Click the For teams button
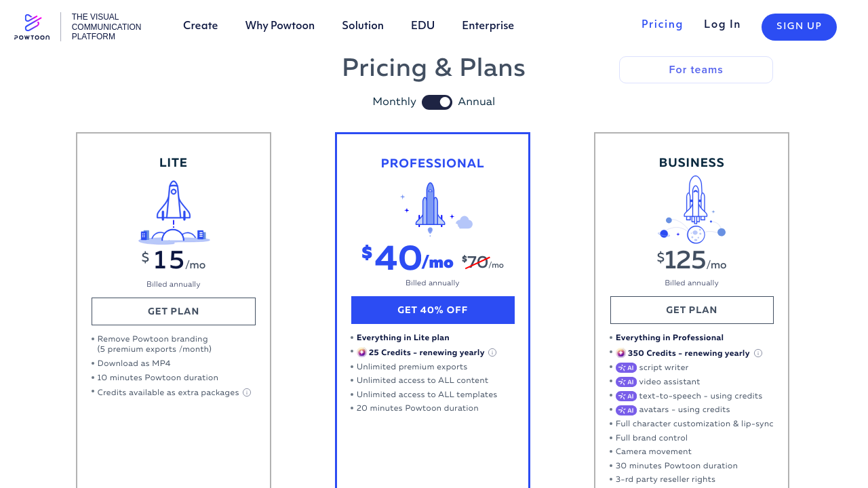This screenshot has width=868, height=488. 695,70
